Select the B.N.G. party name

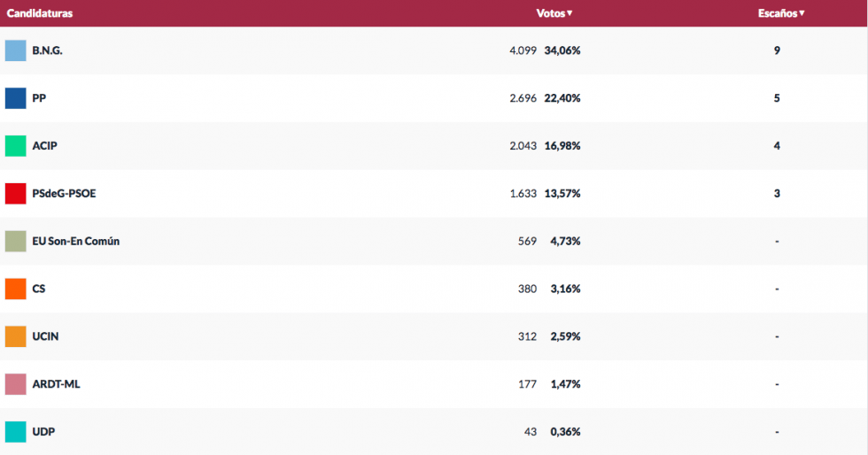[47, 50]
